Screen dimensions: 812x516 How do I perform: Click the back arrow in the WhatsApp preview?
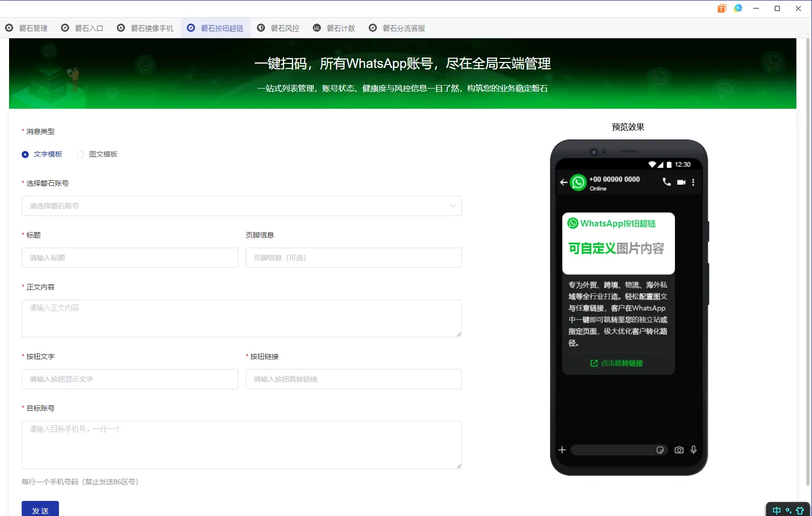[563, 182]
